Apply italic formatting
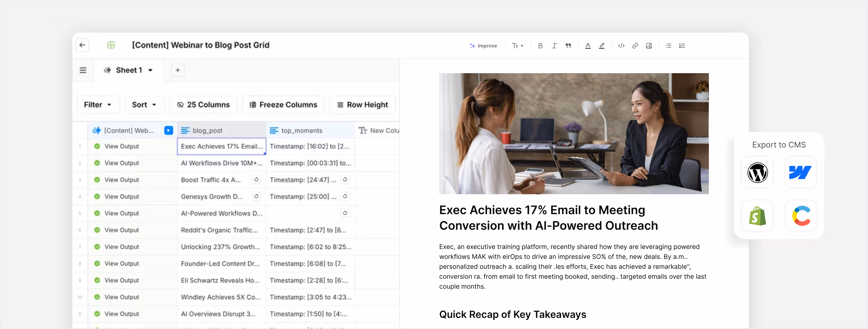Viewport: 868px width, 329px height. [x=554, y=46]
